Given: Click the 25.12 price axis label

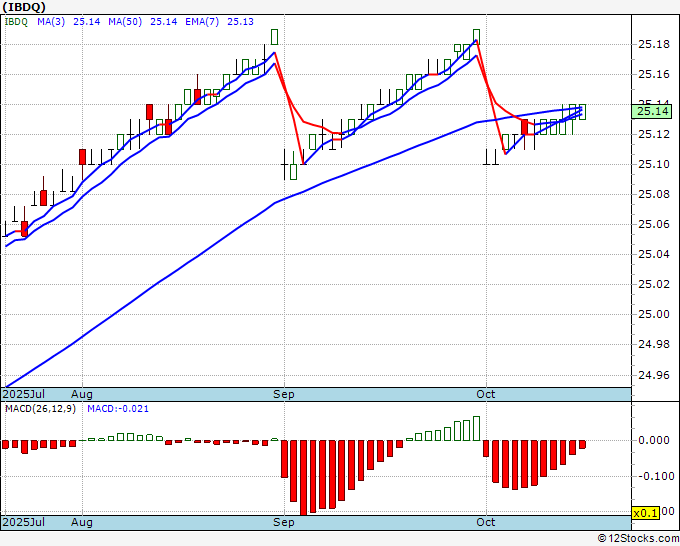Looking at the screenshot, I should tap(654, 134).
